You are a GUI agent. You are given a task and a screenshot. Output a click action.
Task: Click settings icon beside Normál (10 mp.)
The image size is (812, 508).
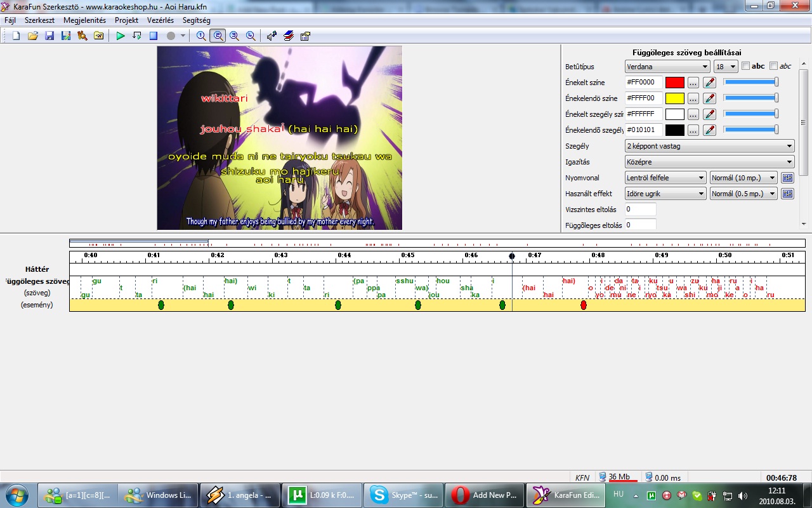(x=787, y=178)
